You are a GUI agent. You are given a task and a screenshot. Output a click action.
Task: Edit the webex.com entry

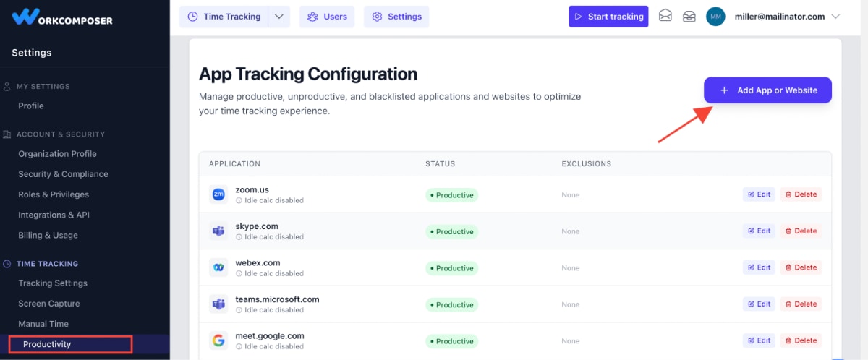pos(759,267)
